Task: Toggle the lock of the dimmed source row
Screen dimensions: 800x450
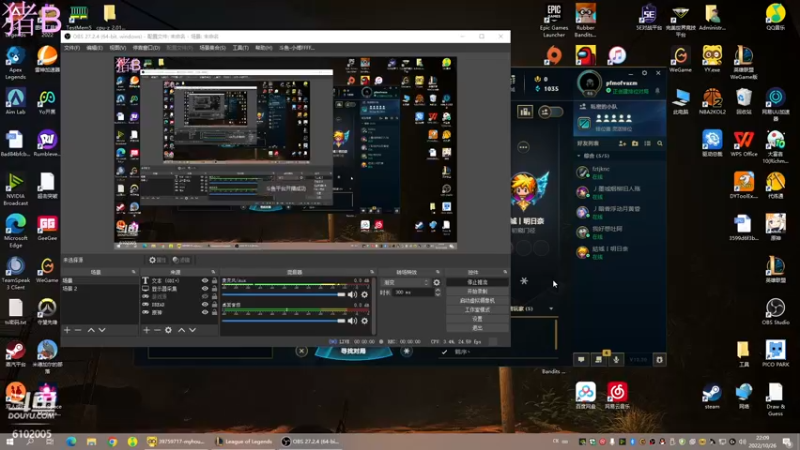Action: 214,296
